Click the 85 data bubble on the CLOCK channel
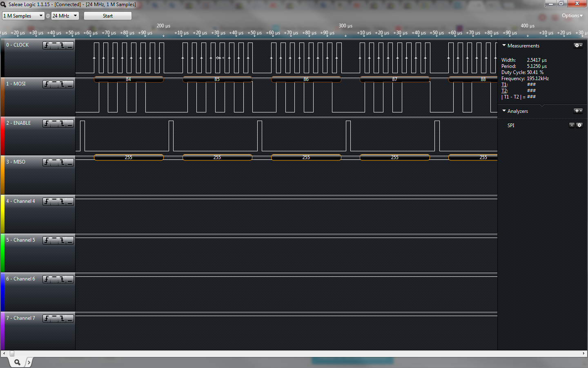588x368 pixels. point(217,79)
